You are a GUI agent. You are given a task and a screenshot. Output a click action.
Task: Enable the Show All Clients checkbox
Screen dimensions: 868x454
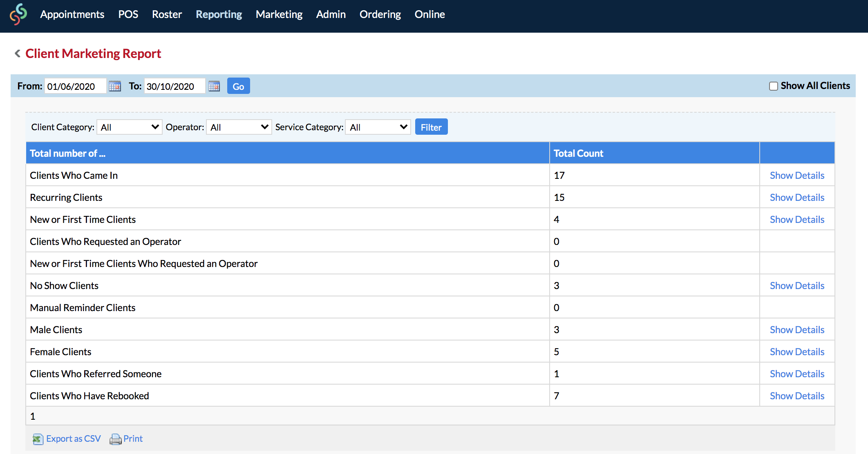(x=773, y=86)
